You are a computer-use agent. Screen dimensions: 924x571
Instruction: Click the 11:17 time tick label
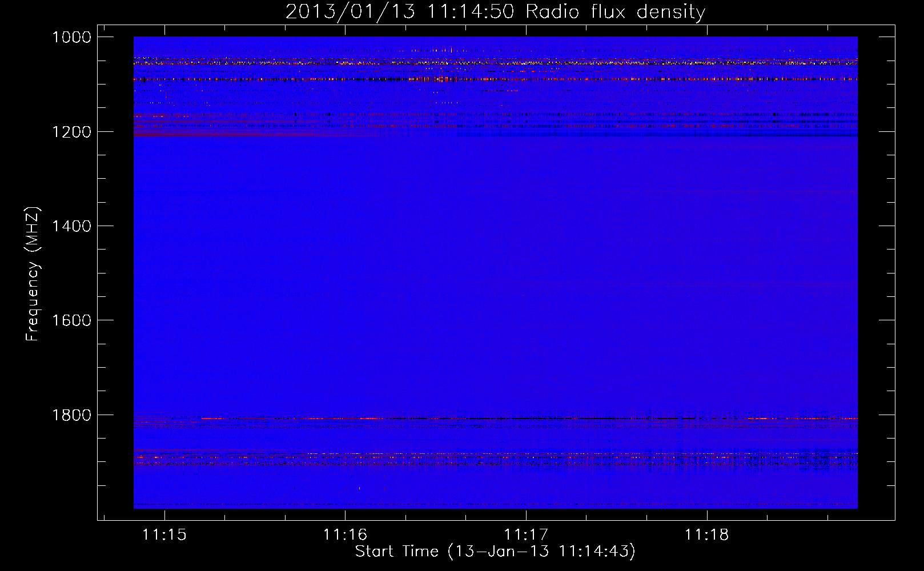pos(526,535)
